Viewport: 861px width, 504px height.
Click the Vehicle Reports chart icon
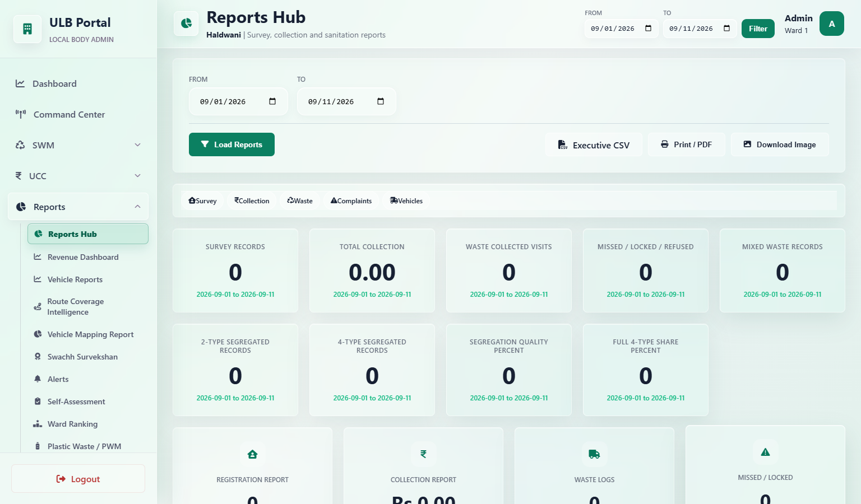[38, 279]
